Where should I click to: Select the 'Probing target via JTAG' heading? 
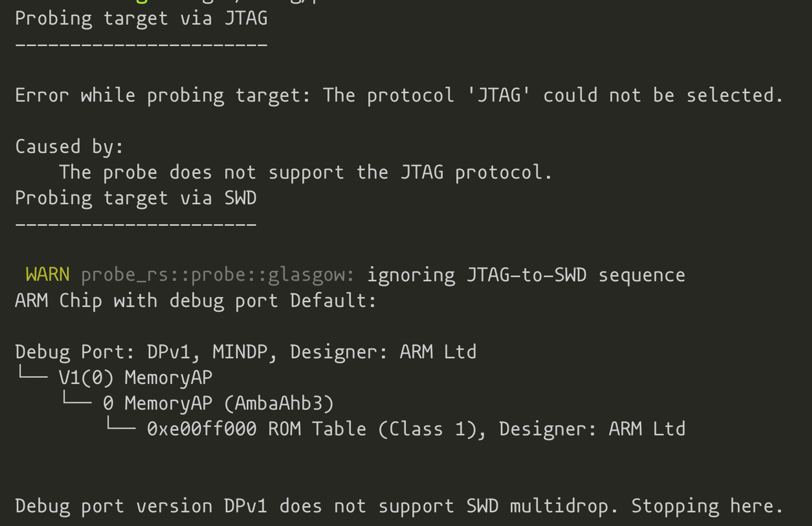pyautogui.click(x=141, y=19)
